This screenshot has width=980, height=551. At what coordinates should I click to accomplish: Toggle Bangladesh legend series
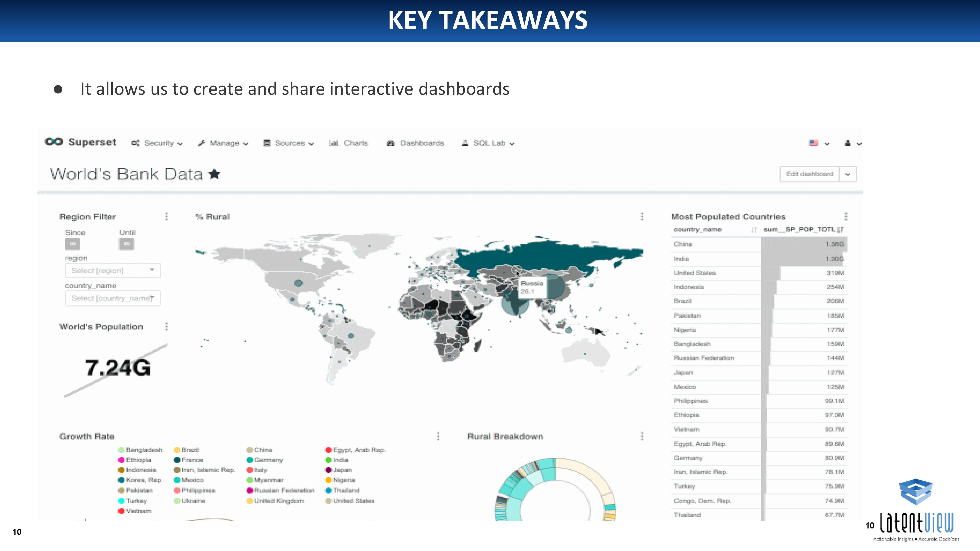pyautogui.click(x=140, y=450)
